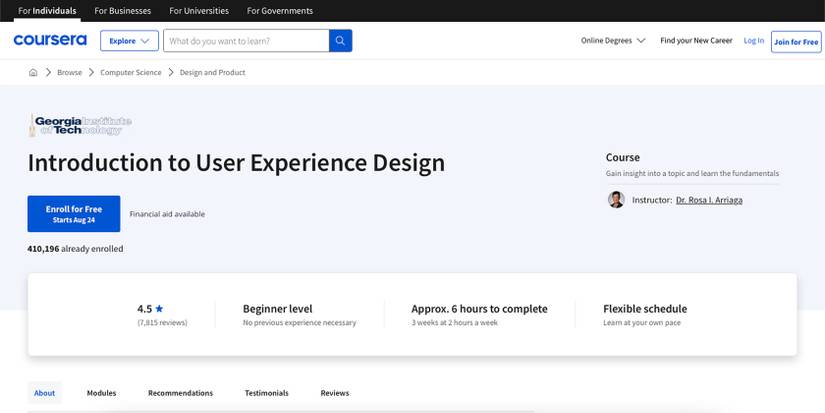Click the Coursera logo
The image size is (825, 413).
[50, 41]
